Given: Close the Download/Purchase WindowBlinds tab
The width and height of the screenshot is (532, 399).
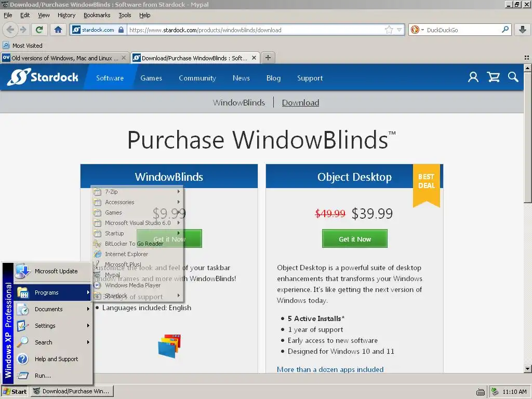Looking at the screenshot, I should (x=254, y=58).
